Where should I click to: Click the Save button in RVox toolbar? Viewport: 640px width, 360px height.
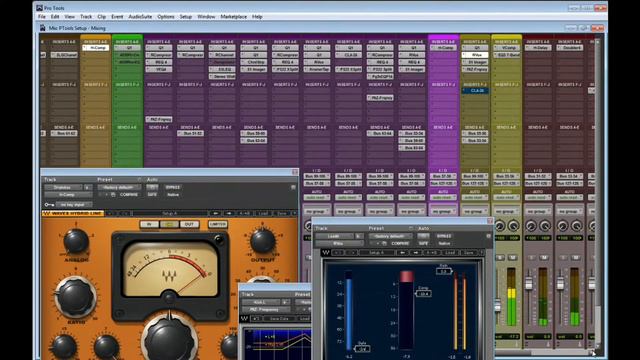pyautogui.click(x=469, y=253)
